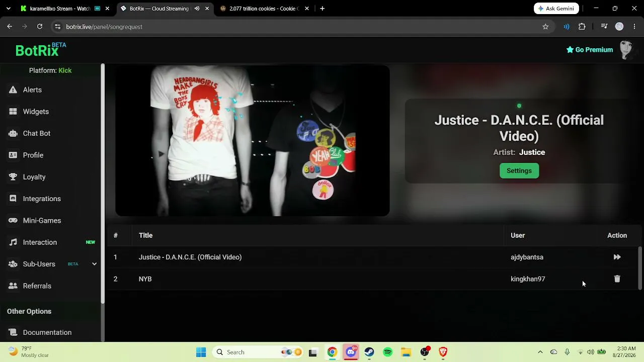Open Discord from the taskbar
The image size is (644, 362).
351,352
